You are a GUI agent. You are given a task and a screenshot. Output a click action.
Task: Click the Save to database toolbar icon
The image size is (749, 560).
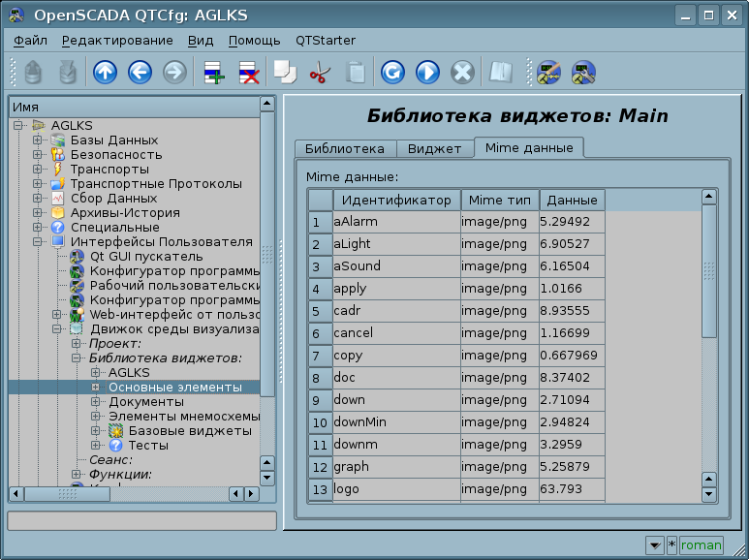pos(68,73)
